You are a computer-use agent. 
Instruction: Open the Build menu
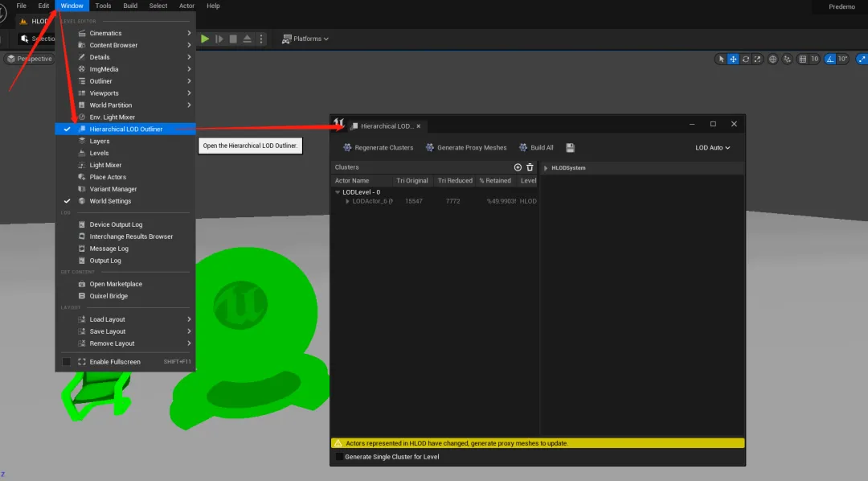click(130, 6)
